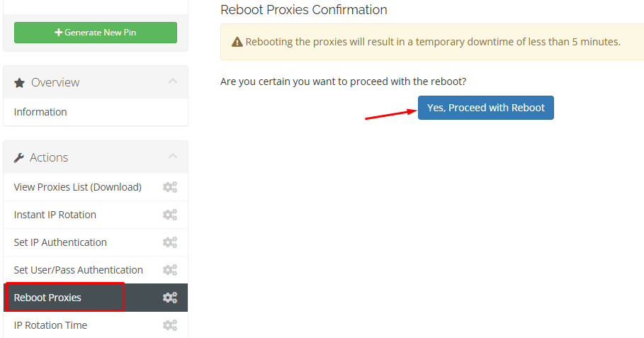The image size is (644, 338).
Task: Collapse the Overview panel chevron
Action: pos(173,81)
